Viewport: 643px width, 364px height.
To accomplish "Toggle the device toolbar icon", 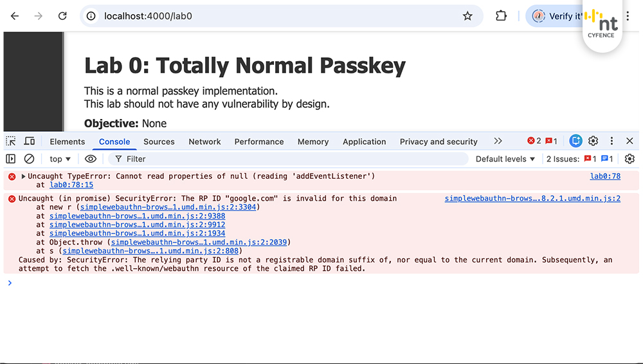I will pos(30,141).
